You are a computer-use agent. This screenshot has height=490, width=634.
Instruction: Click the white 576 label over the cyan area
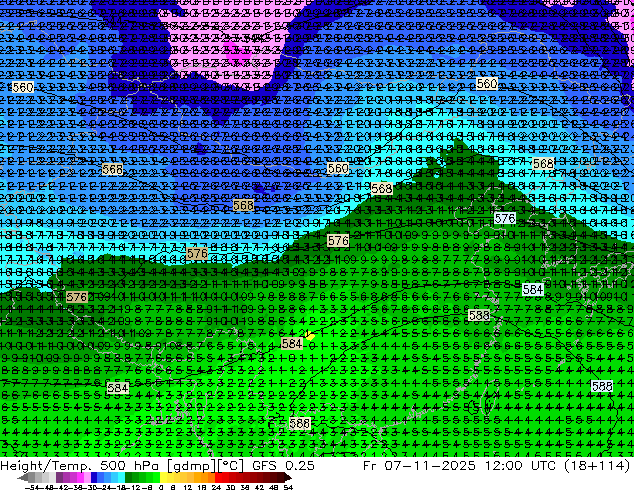[505, 219]
